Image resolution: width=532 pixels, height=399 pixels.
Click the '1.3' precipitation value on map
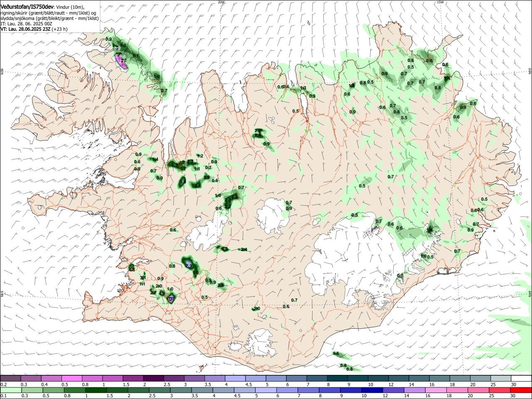coord(303,88)
